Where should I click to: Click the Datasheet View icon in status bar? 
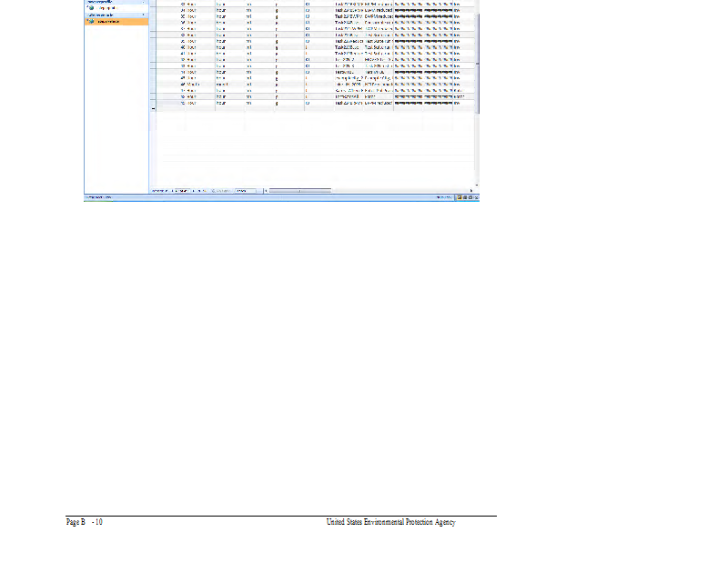click(460, 196)
